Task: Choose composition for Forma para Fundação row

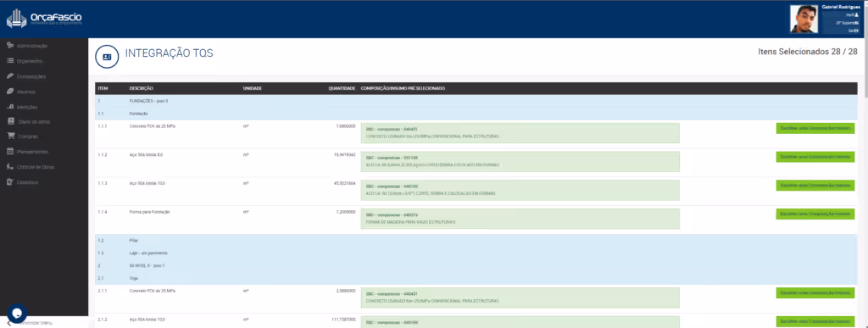Action: point(815,214)
